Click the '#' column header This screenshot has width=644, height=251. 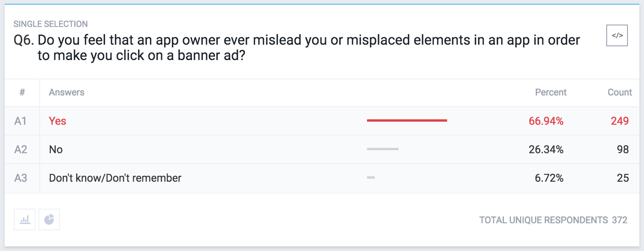point(22,92)
